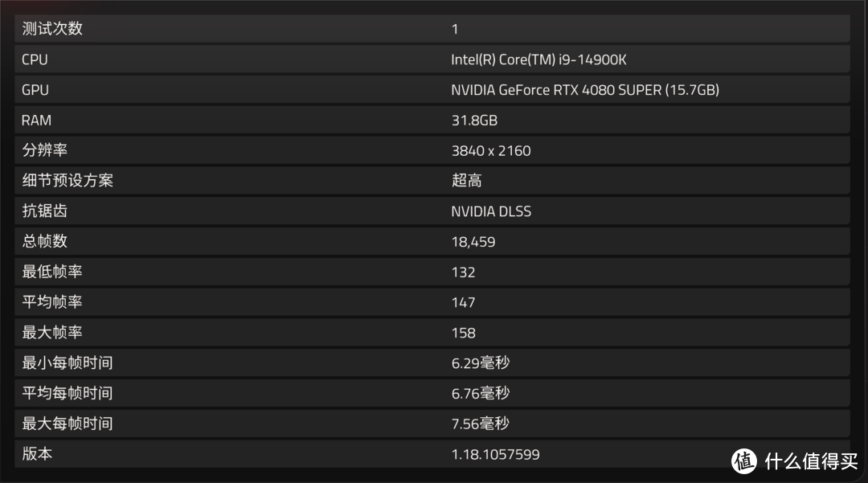Click the 3840 x 2160 resolution value

491,151
